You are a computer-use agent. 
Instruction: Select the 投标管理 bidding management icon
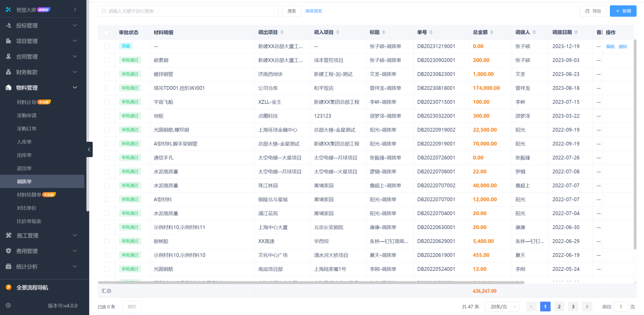[9, 25]
